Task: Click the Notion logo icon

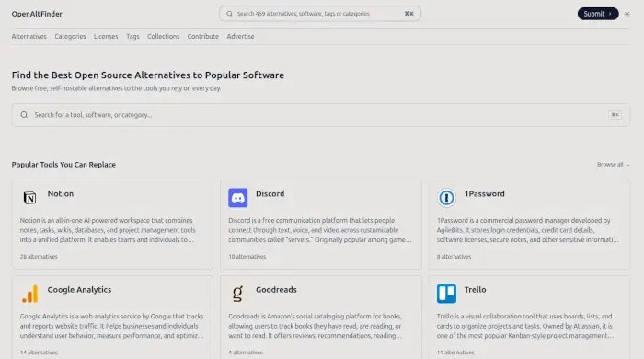Action: [29, 198]
